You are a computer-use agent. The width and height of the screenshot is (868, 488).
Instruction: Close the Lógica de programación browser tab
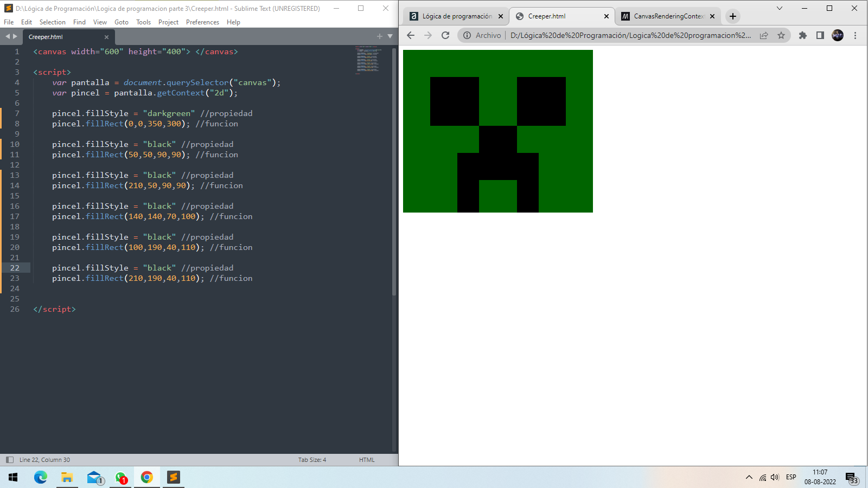coord(501,16)
